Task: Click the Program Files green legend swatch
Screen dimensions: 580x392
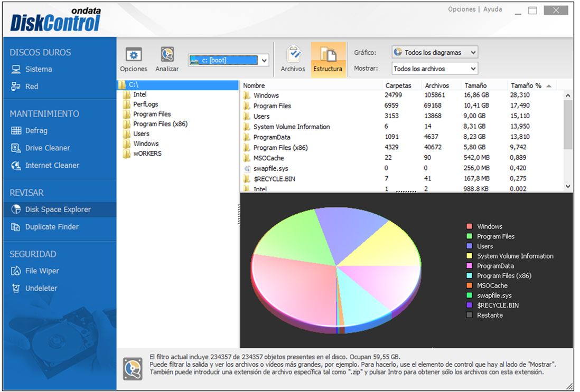Action: pyautogui.click(x=470, y=236)
